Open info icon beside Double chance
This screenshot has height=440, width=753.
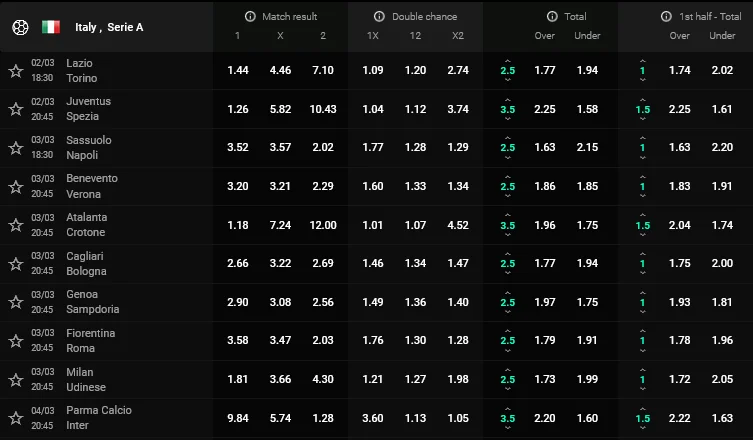click(379, 17)
